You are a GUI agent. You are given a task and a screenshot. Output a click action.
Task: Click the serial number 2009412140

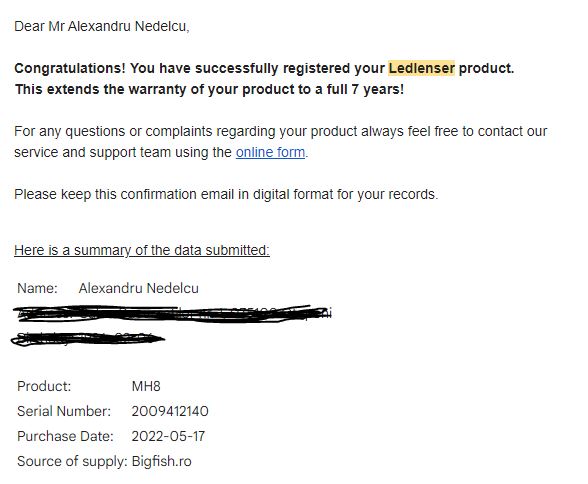170,411
